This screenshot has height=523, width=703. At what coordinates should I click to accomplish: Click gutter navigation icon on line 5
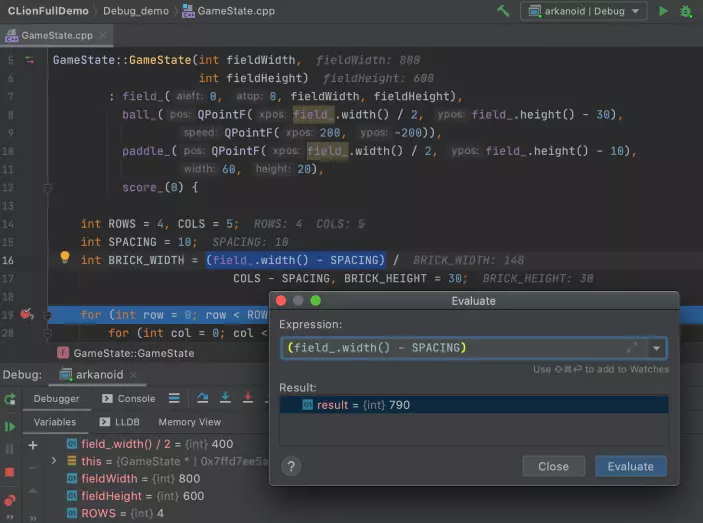(x=30, y=60)
